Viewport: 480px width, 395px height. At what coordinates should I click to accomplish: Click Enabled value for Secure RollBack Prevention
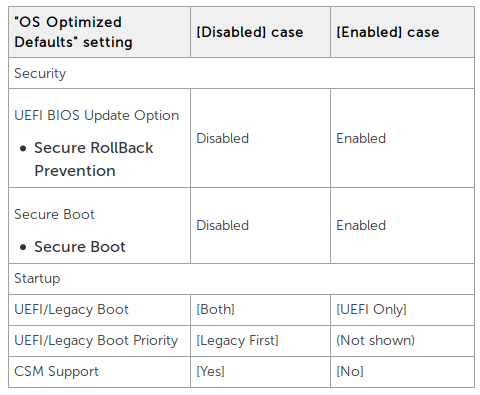pyautogui.click(x=361, y=138)
